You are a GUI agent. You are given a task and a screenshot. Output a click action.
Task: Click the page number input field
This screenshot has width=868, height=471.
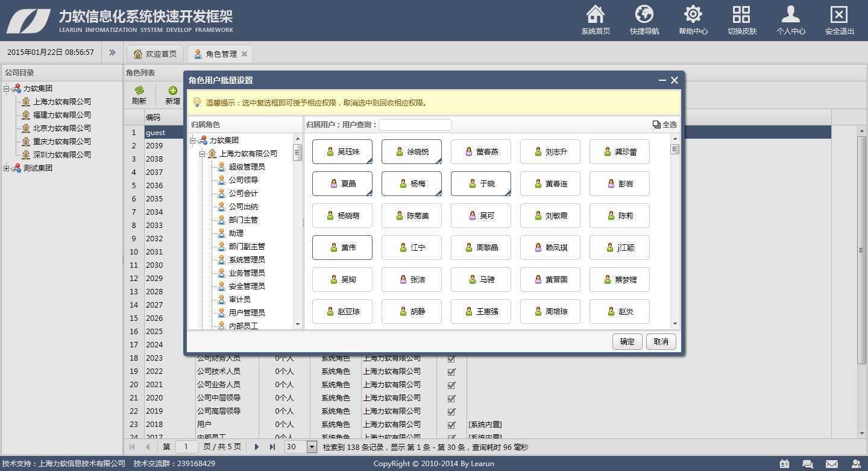[187, 447]
